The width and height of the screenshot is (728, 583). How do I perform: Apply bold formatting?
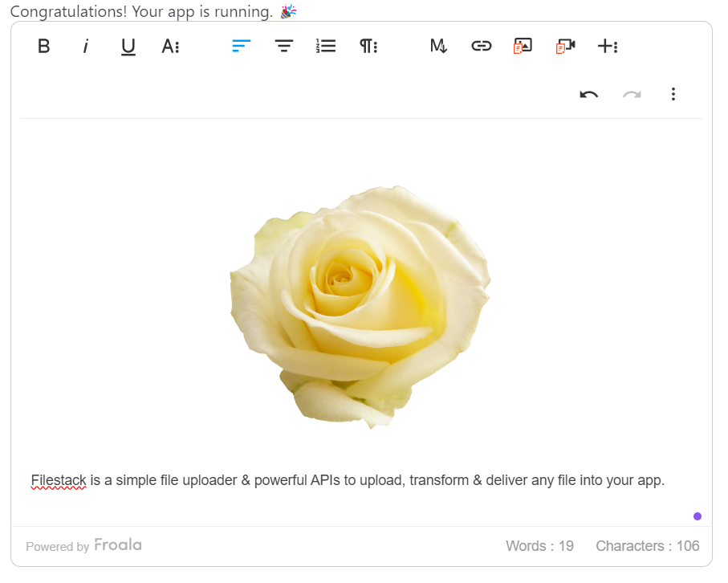pyautogui.click(x=43, y=46)
